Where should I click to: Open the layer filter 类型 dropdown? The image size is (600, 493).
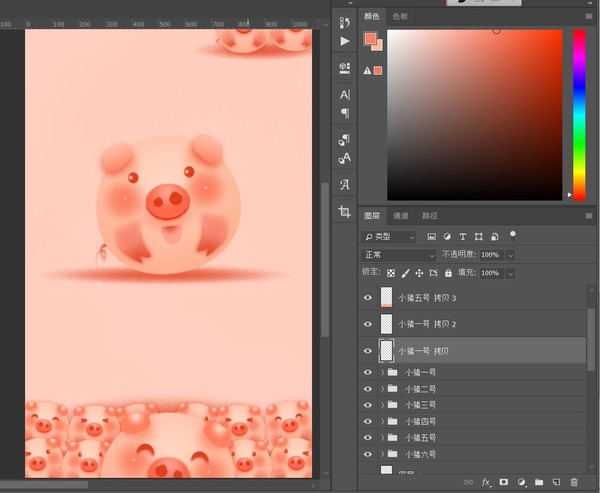coord(388,237)
